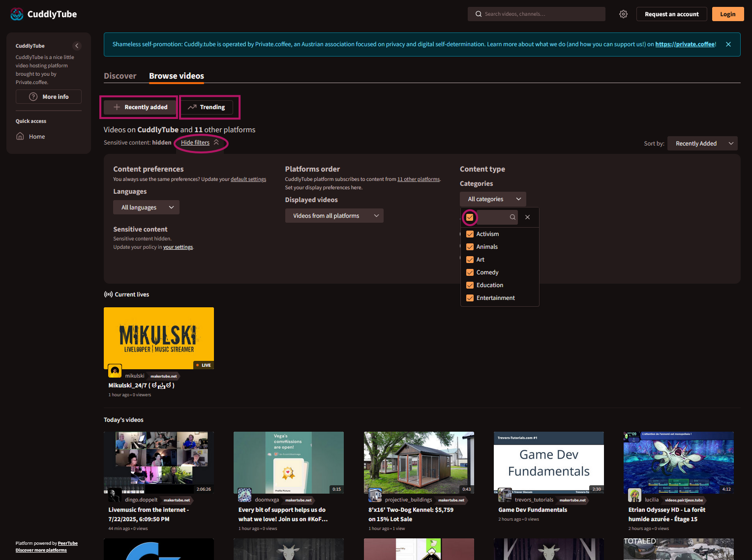Open settings via the gear icon
The height and width of the screenshot is (560, 752).
pyautogui.click(x=623, y=14)
